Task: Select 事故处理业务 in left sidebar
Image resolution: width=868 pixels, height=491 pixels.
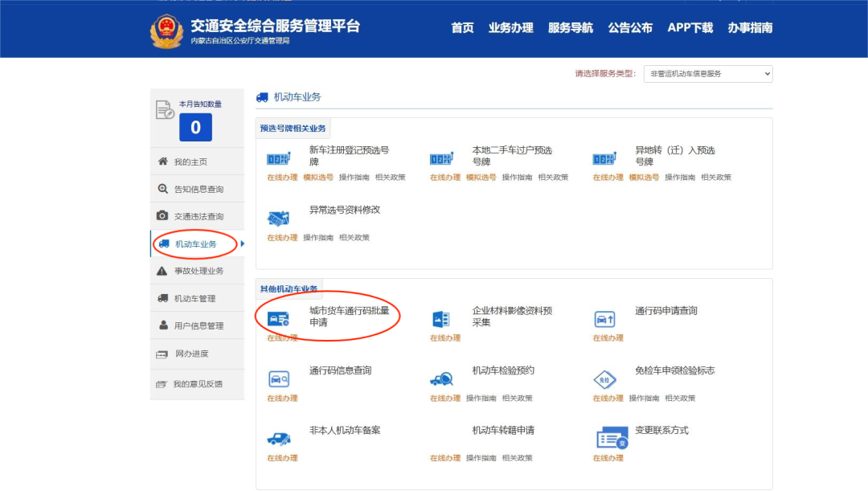Action: click(x=199, y=271)
